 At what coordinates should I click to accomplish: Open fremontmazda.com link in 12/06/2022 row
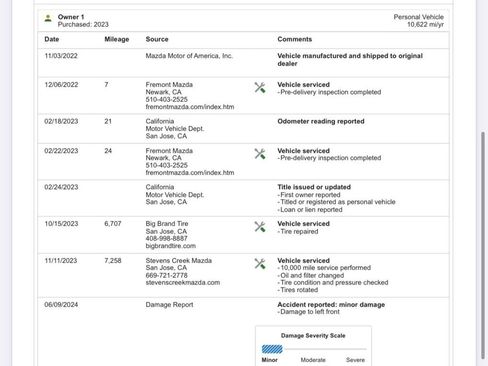point(190,107)
